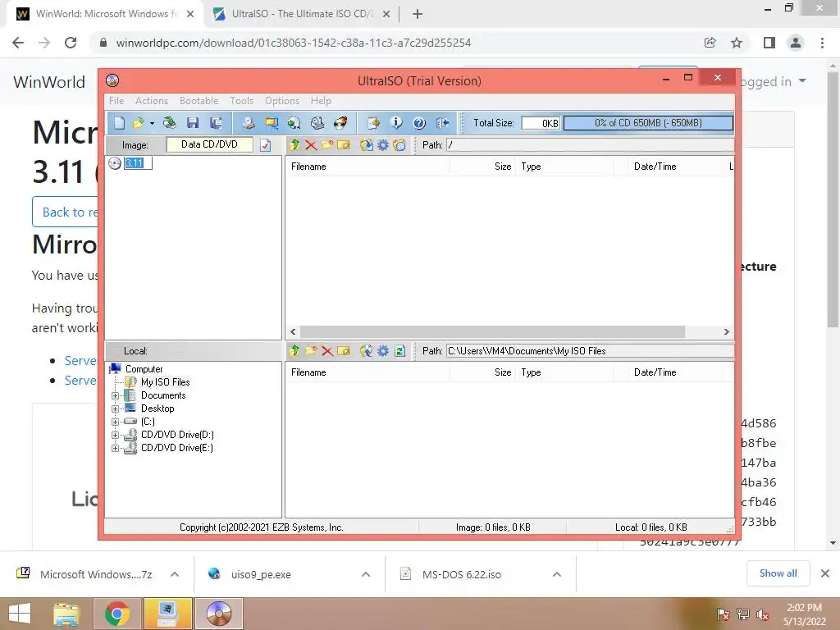This screenshot has height=630, width=840.
Task: Open the Help menu in UltraISO
Action: (321, 101)
